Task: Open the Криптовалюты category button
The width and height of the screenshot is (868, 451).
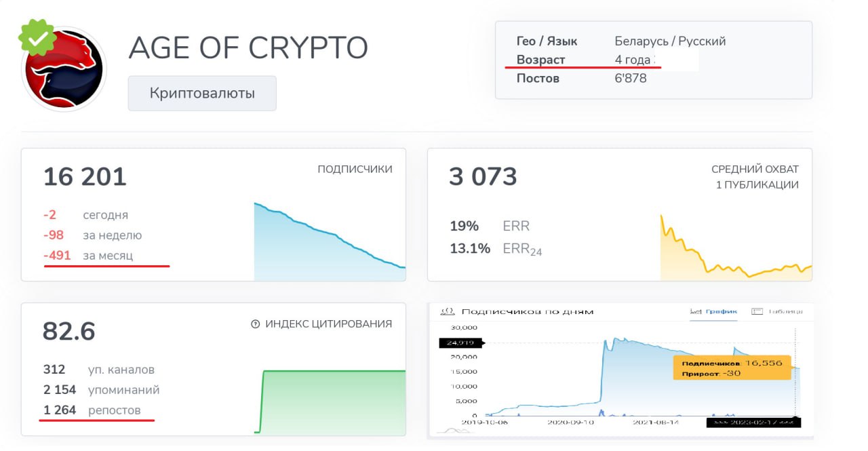Action: [x=202, y=93]
